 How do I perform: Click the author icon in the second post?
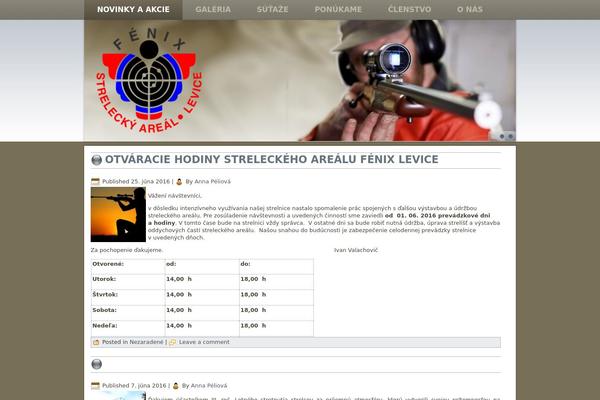(x=176, y=385)
